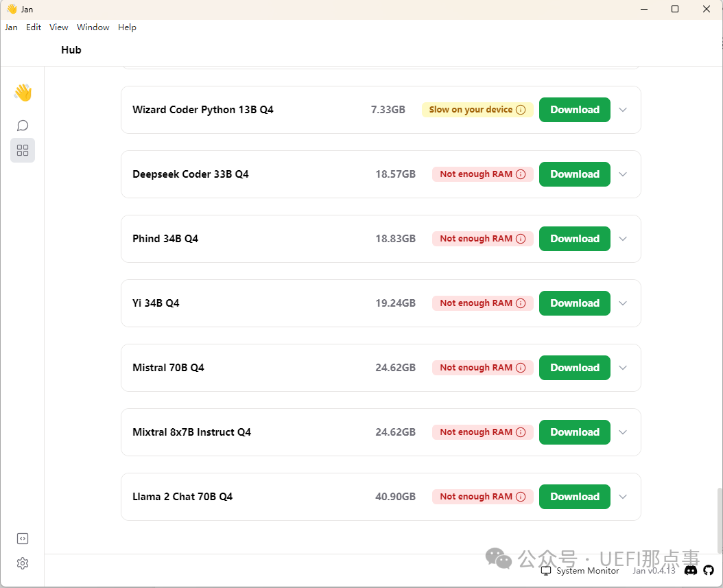Viewport: 723px width, 588px height.
Task: Open the Window menu
Action: (x=93, y=27)
